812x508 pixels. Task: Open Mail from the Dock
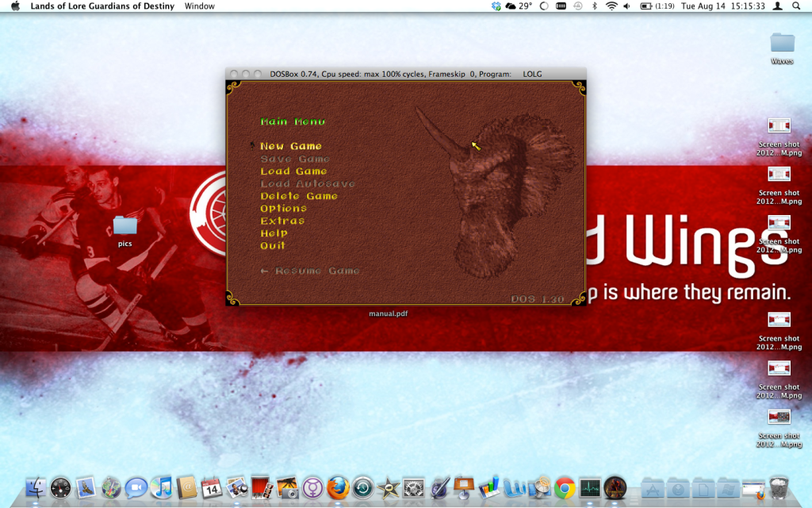pyautogui.click(x=86, y=488)
